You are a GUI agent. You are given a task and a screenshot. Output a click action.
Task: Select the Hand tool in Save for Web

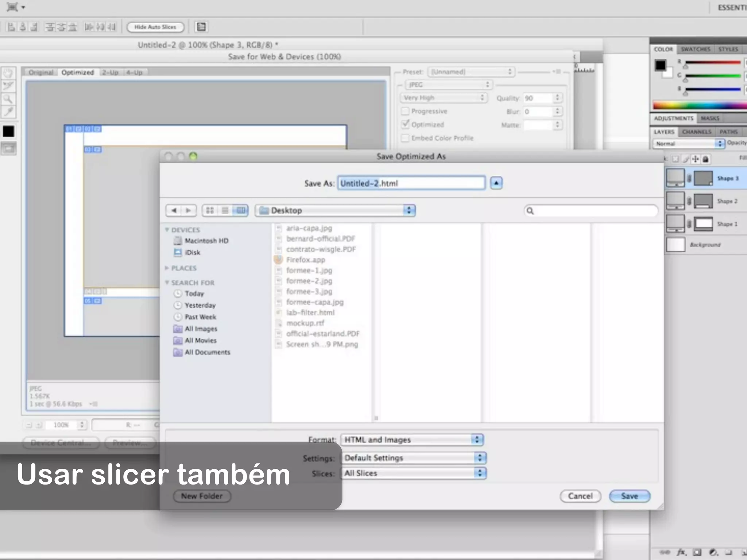tap(8, 73)
